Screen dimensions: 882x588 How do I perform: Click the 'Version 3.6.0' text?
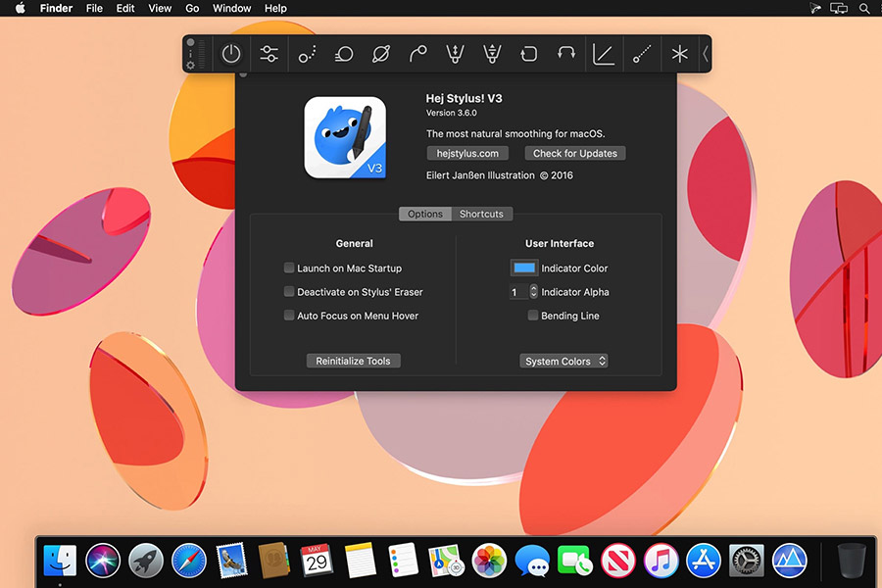tap(451, 113)
